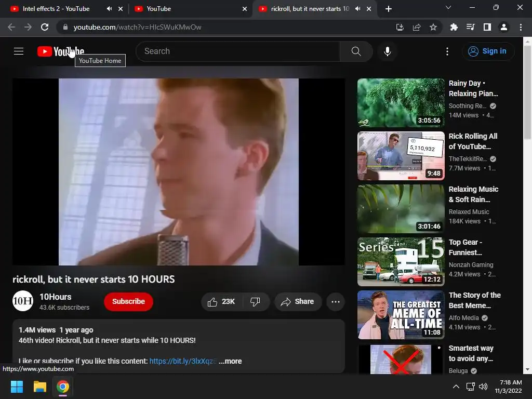The image size is (532, 399).
Task: Open more actions ellipsis beside Share
Action: point(336,302)
